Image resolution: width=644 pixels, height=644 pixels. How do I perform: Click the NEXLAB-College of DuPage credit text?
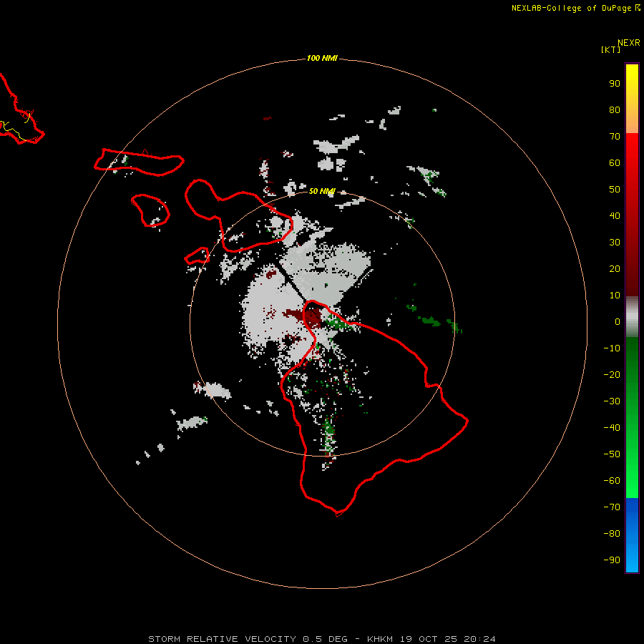571,8
